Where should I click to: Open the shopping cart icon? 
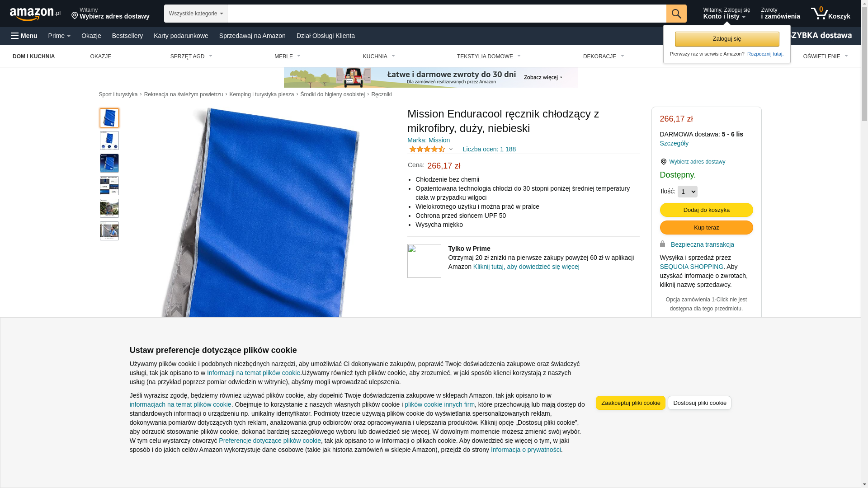820,14
